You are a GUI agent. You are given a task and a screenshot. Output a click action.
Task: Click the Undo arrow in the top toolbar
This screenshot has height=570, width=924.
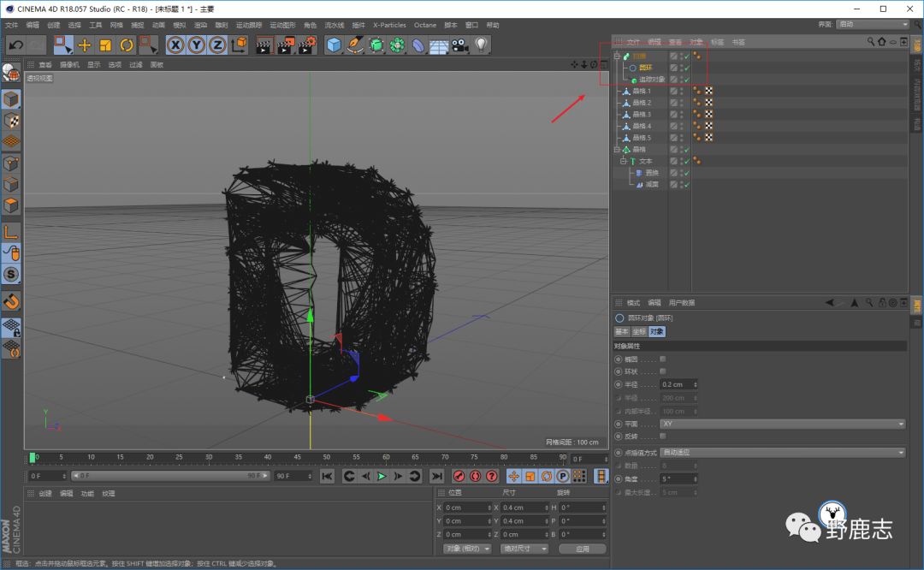coord(15,45)
